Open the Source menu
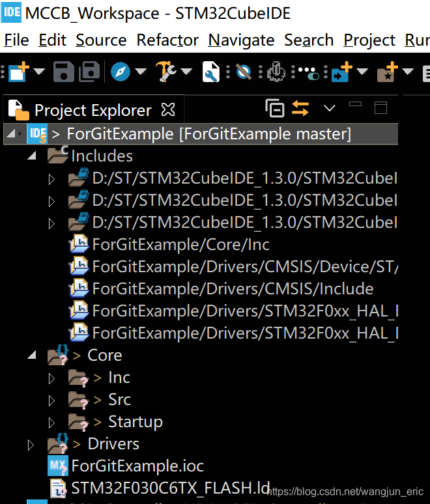The image size is (430, 504). (101, 40)
